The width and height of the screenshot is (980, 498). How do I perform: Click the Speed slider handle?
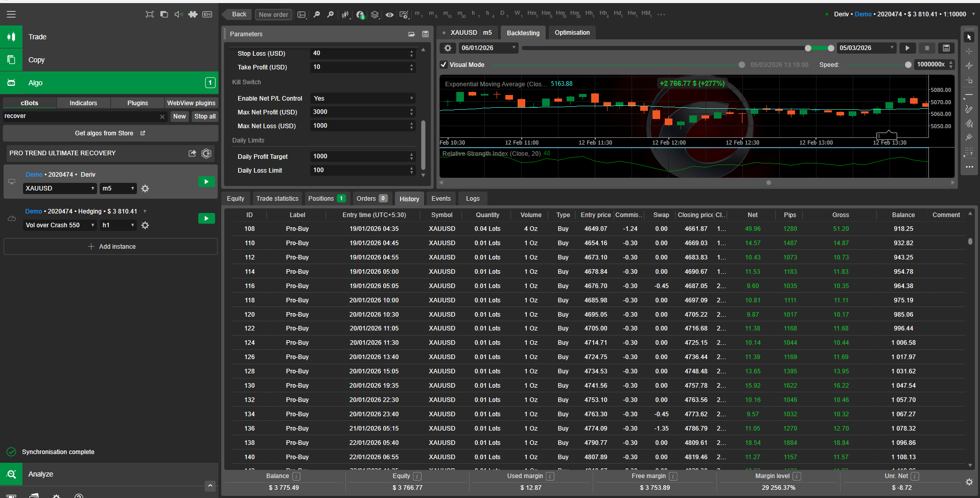[908, 65]
